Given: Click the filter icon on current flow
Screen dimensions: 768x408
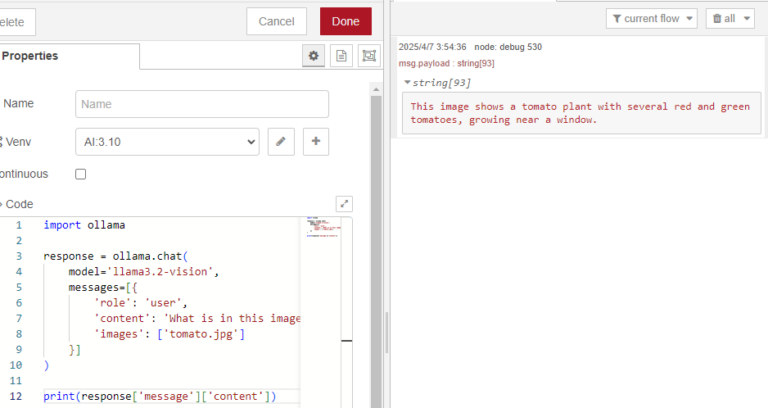Looking at the screenshot, I should coord(616,19).
